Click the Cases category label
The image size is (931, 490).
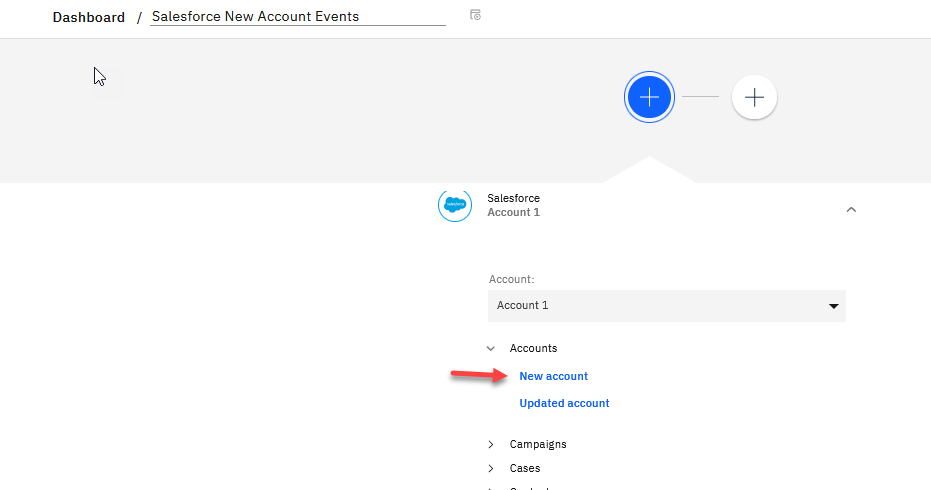(x=525, y=468)
